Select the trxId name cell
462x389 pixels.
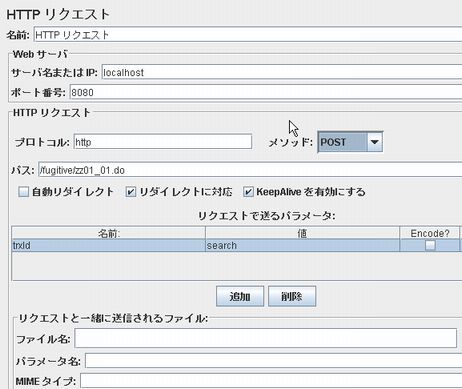click(109, 245)
